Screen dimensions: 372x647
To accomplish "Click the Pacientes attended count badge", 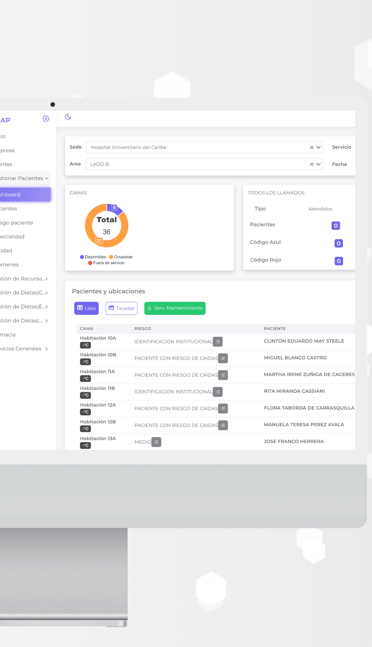I will click(336, 226).
